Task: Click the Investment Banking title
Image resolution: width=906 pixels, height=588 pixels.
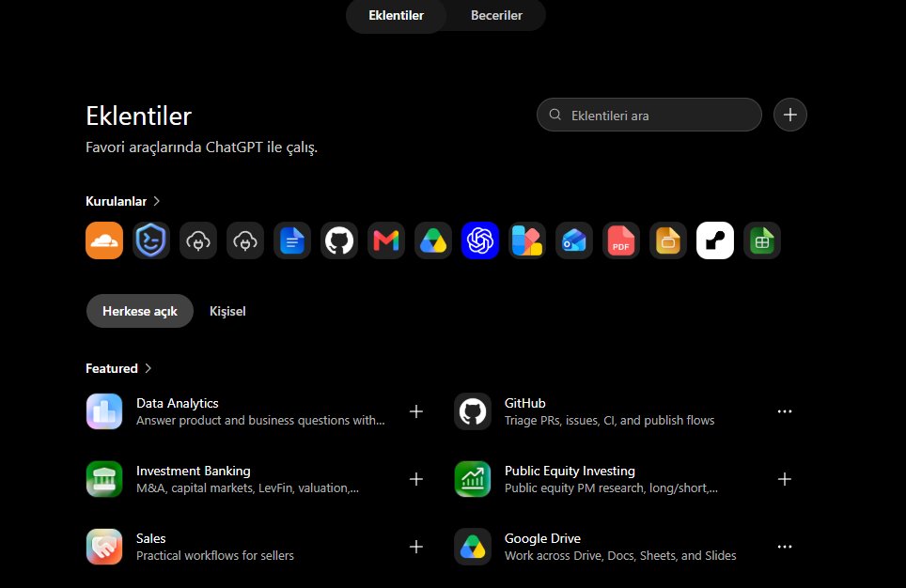Action: coord(194,471)
